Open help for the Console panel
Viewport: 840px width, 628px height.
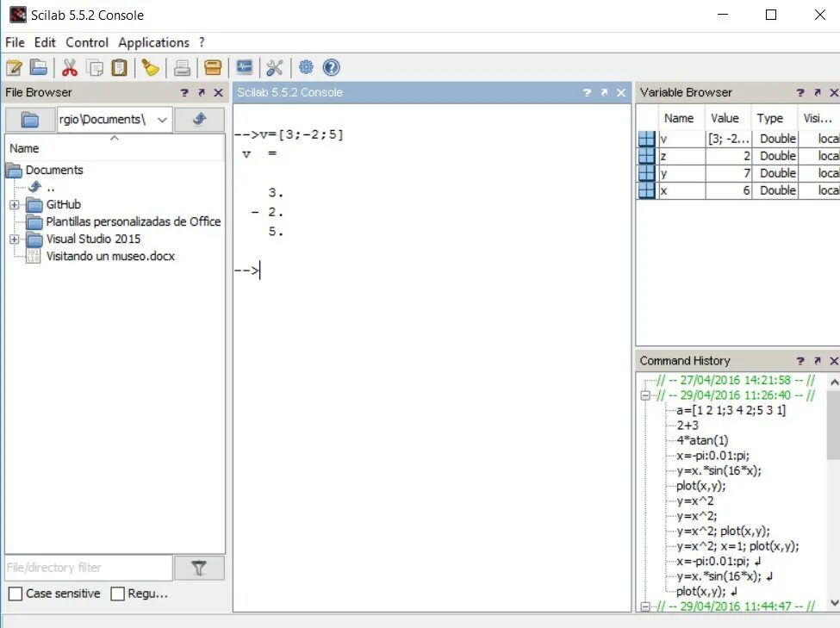click(x=588, y=93)
